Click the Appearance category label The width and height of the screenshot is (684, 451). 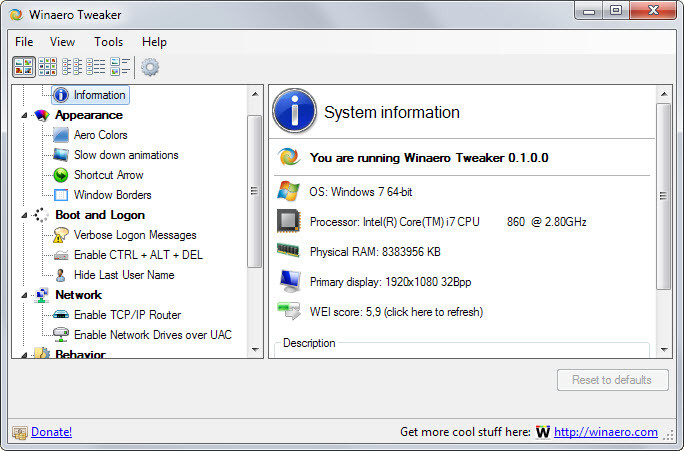89,115
